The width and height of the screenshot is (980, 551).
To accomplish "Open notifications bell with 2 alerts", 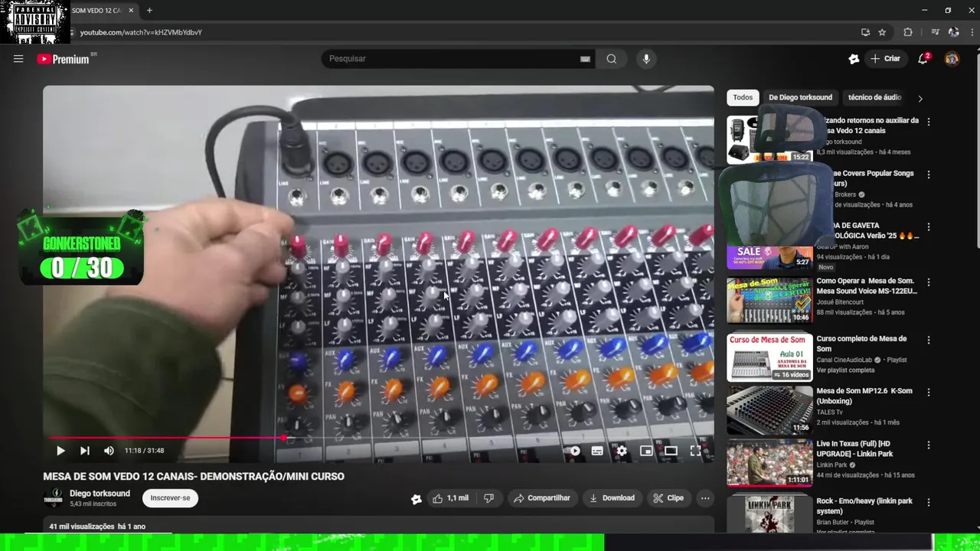I will (x=923, y=59).
